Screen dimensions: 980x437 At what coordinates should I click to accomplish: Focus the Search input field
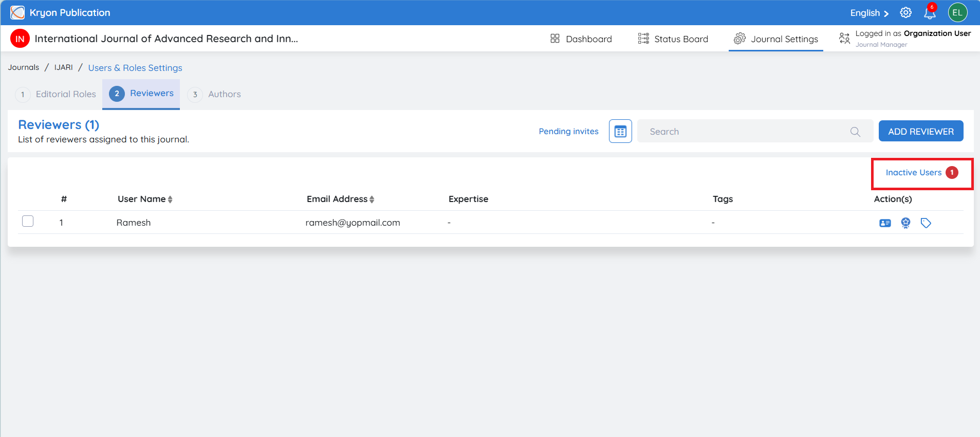click(x=755, y=131)
